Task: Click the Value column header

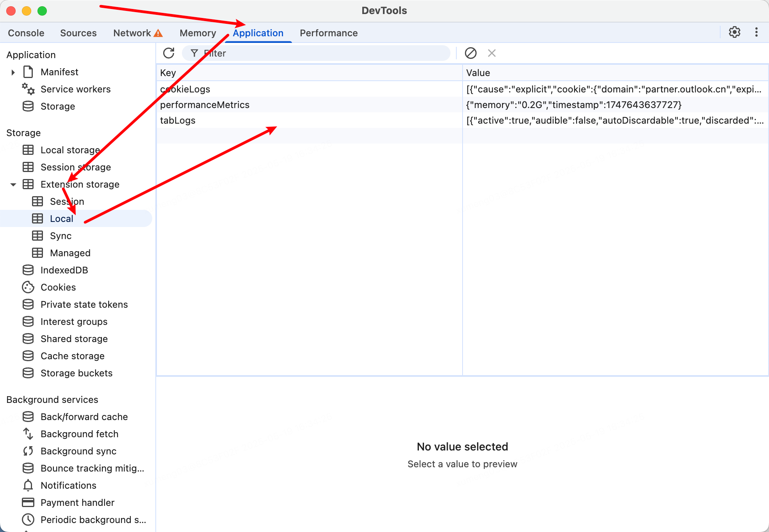Action: 478,73
